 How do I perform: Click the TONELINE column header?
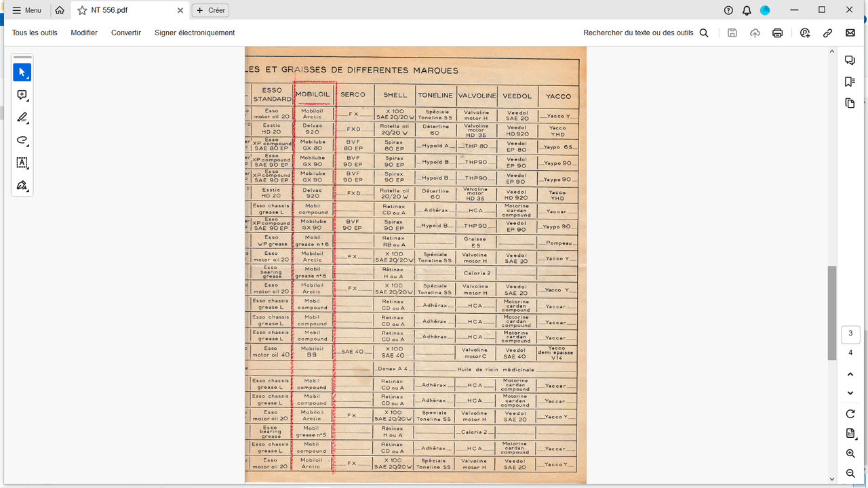pos(435,95)
